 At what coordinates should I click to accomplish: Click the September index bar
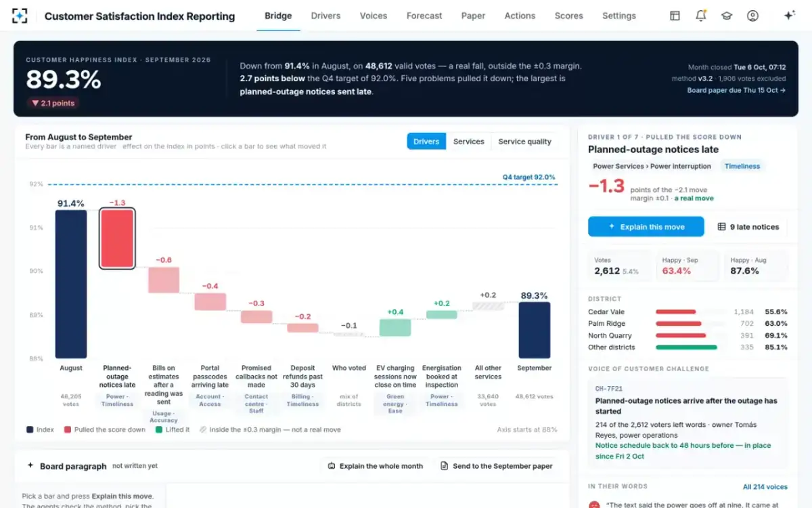tap(535, 330)
